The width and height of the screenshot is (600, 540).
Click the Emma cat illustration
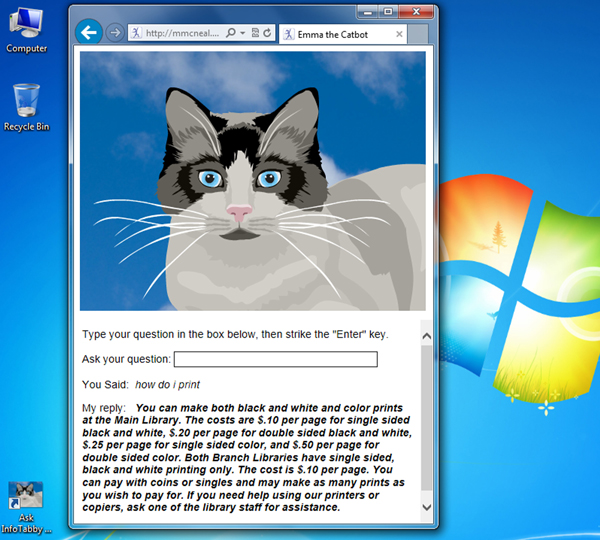(252, 181)
